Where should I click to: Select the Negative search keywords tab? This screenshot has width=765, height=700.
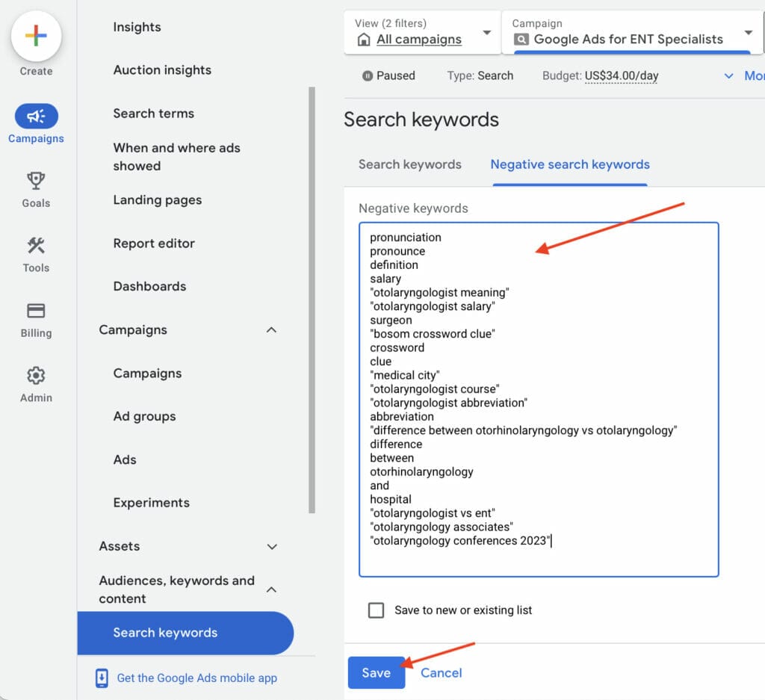[570, 164]
